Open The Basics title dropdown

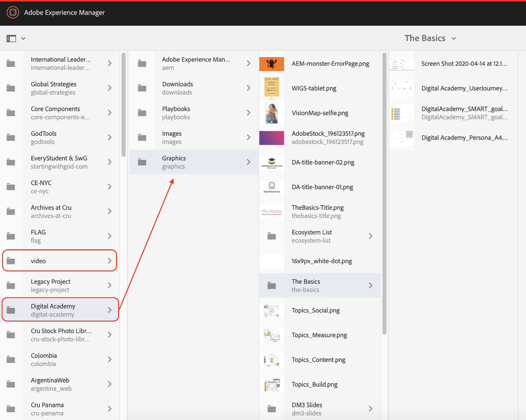430,38
